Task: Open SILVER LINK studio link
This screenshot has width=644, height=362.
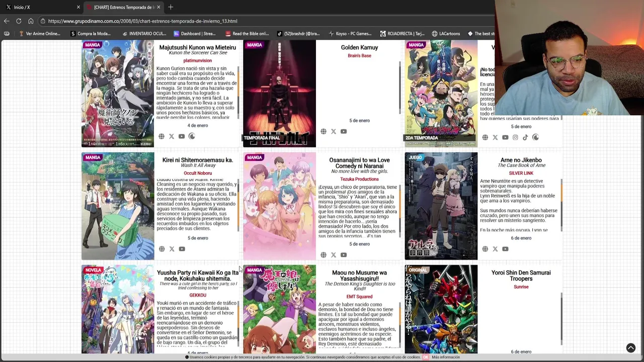Action: 521,173
